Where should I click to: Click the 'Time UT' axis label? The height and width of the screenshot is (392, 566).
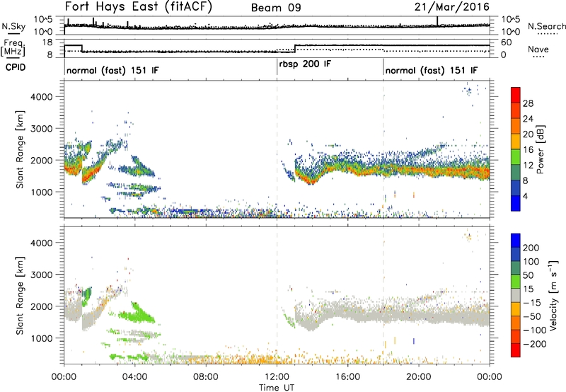click(277, 388)
